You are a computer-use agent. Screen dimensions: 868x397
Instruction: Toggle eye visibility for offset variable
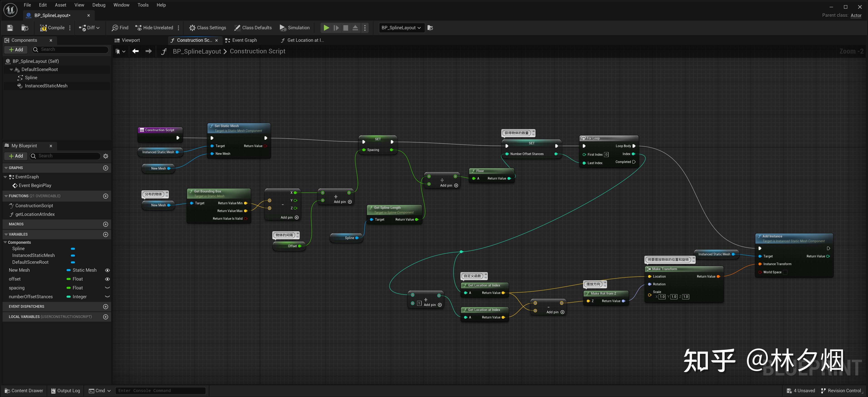click(107, 279)
